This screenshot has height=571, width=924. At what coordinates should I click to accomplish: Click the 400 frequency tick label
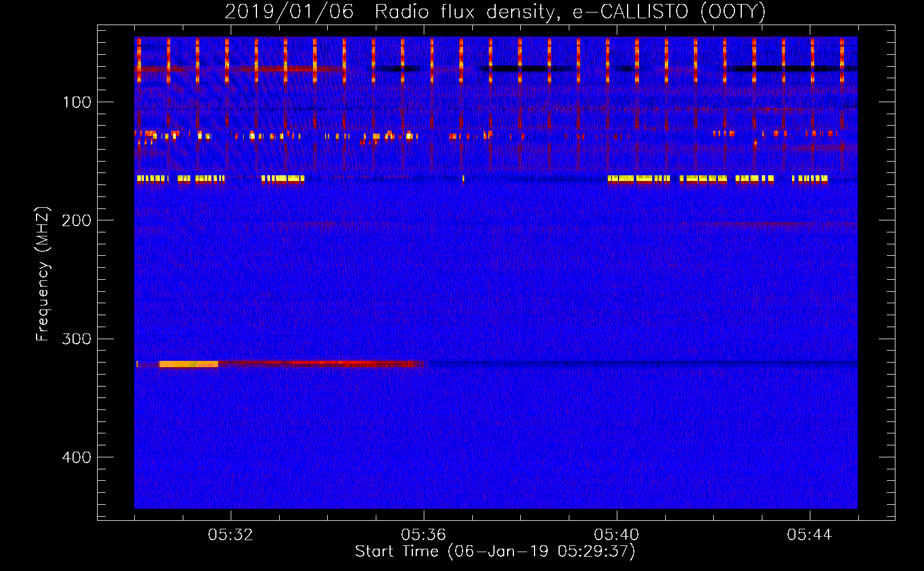[76, 457]
